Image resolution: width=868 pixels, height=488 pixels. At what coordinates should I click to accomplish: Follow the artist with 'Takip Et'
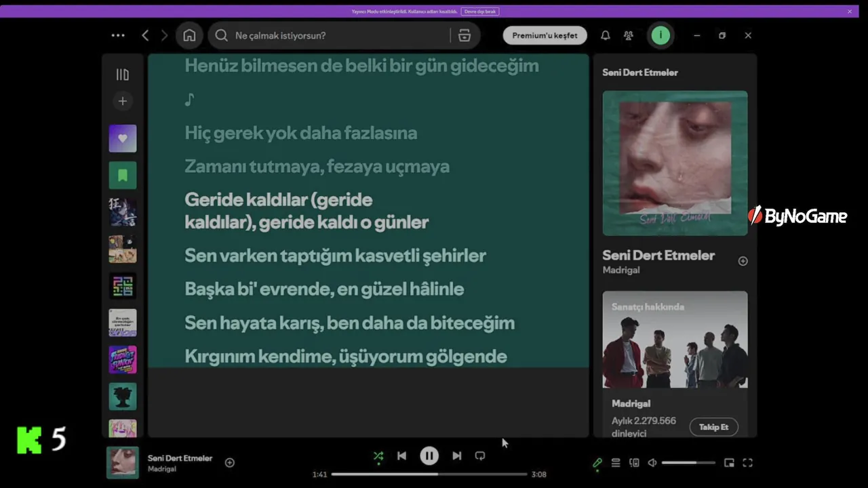point(714,427)
